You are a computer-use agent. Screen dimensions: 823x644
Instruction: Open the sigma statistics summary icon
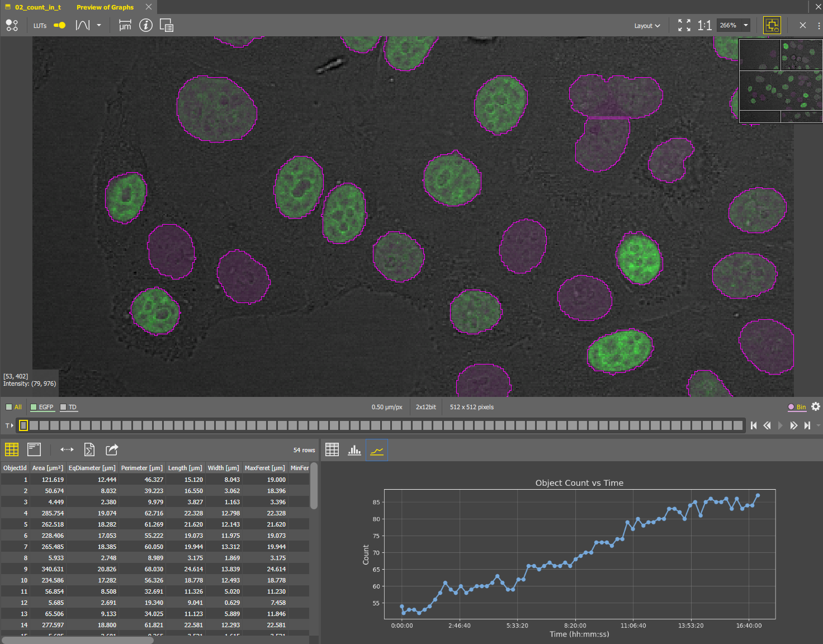[x=89, y=449]
